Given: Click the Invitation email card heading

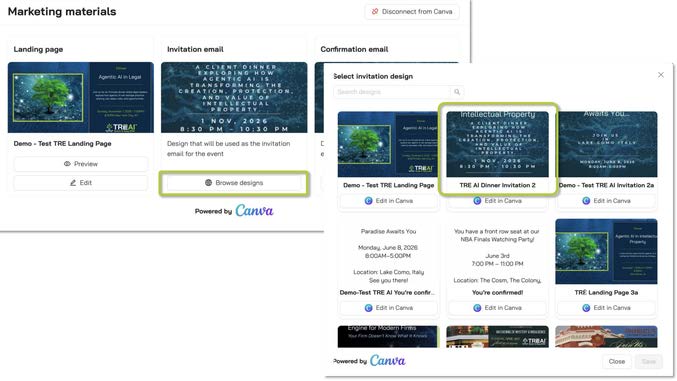Looking at the screenshot, I should pyautogui.click(x=195, y=49).
